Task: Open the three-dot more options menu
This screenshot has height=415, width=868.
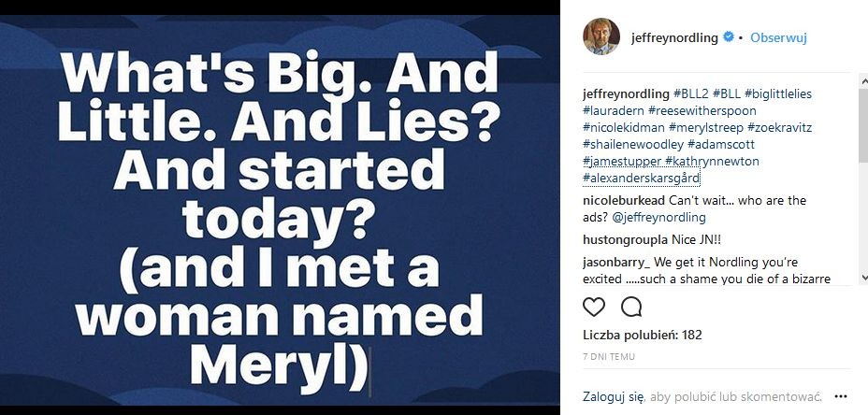Action: tap(840, 395)
